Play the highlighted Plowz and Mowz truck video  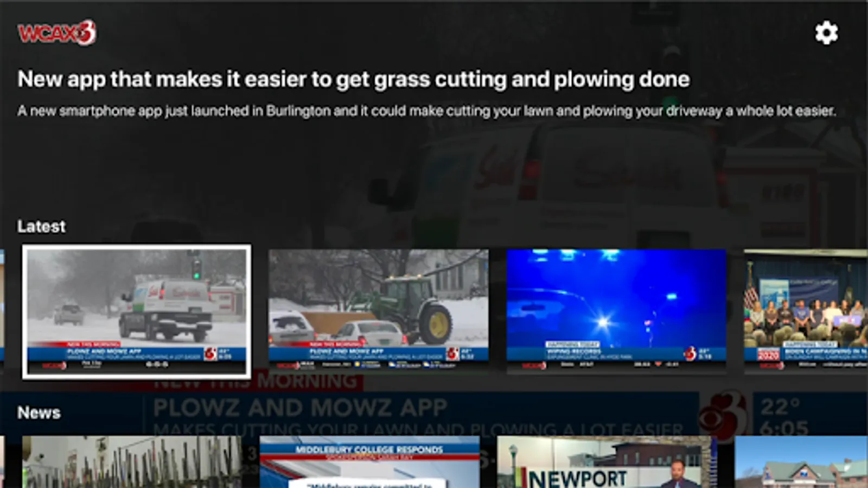137,311
